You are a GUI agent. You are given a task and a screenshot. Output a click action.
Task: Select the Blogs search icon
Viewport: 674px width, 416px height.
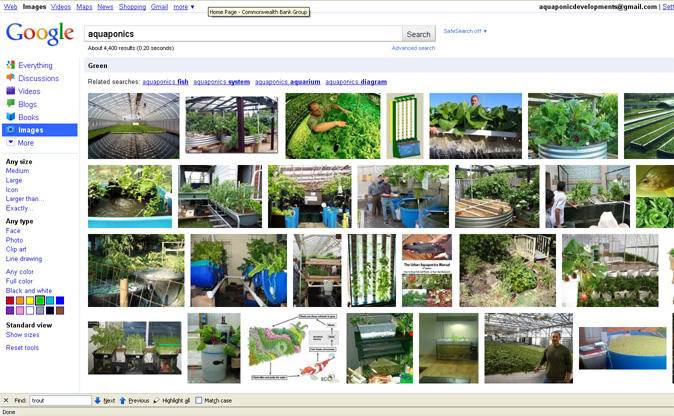coord(11,104)
